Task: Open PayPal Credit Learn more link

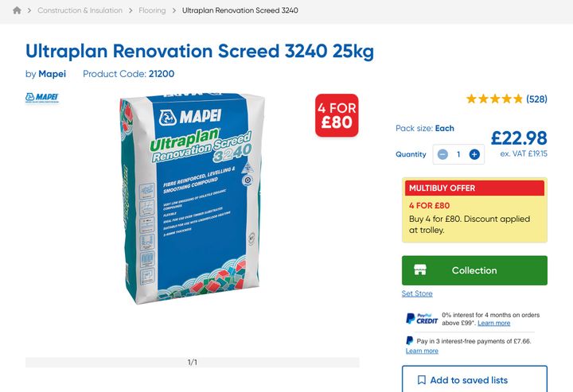Action: pyautogui.click(x=493, y=324)
